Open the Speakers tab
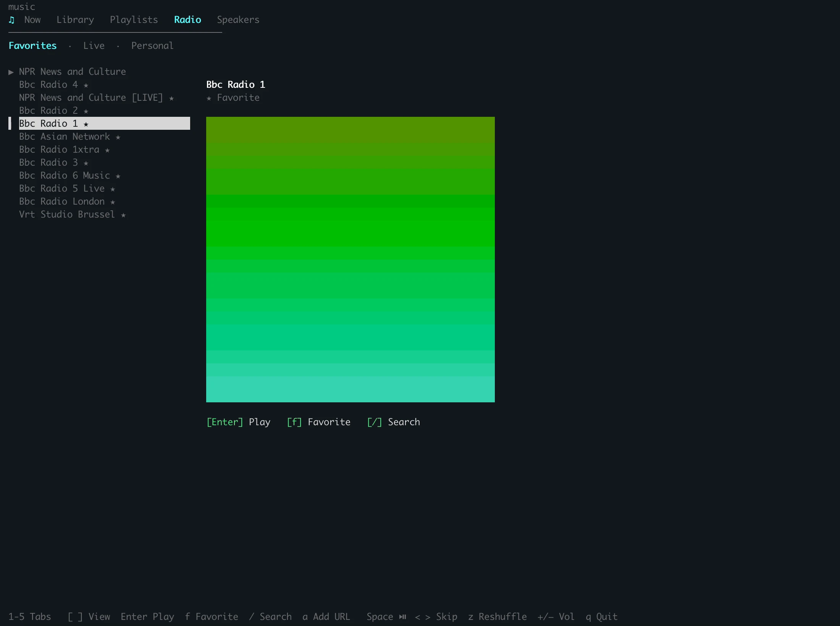 click(x=238, y=20)
